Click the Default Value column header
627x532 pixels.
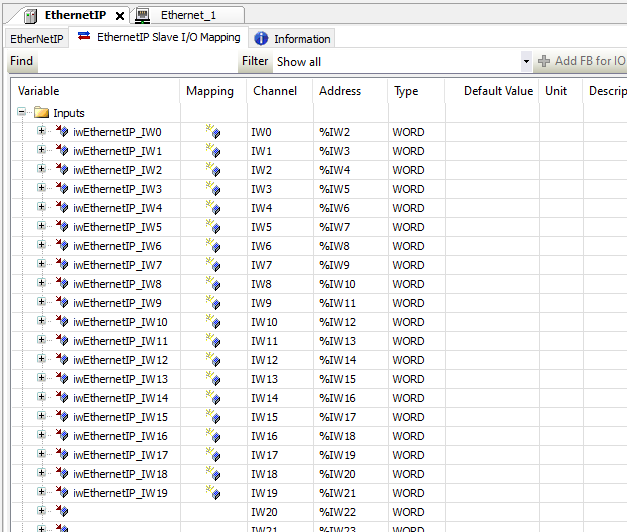[x=492, y=91]
